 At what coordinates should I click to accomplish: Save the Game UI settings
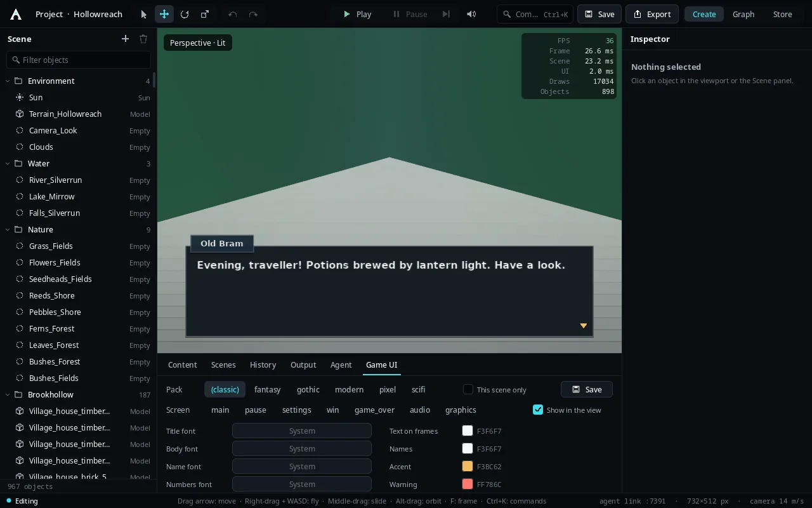(587, 389)
